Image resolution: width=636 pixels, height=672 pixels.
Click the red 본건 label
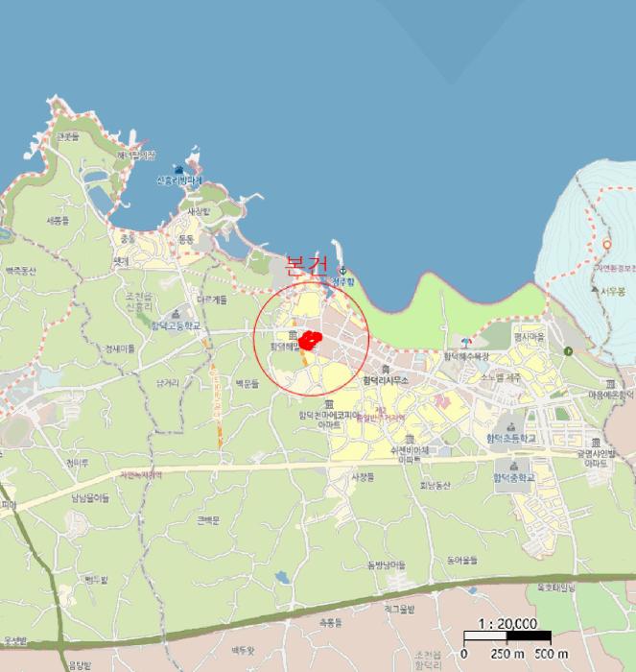tap(307, 264)
